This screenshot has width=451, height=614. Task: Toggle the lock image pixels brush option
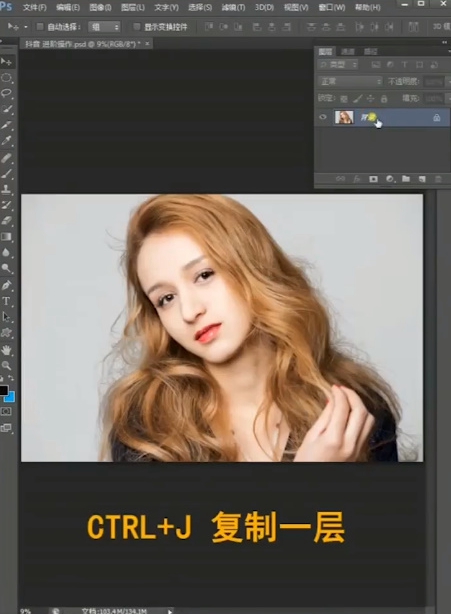[x=357, y=99]
